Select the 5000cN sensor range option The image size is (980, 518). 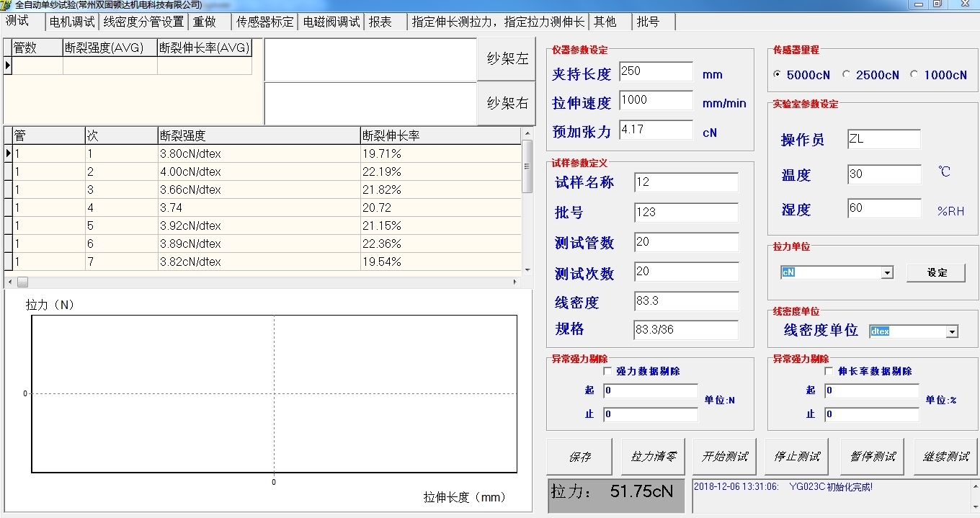778,74
